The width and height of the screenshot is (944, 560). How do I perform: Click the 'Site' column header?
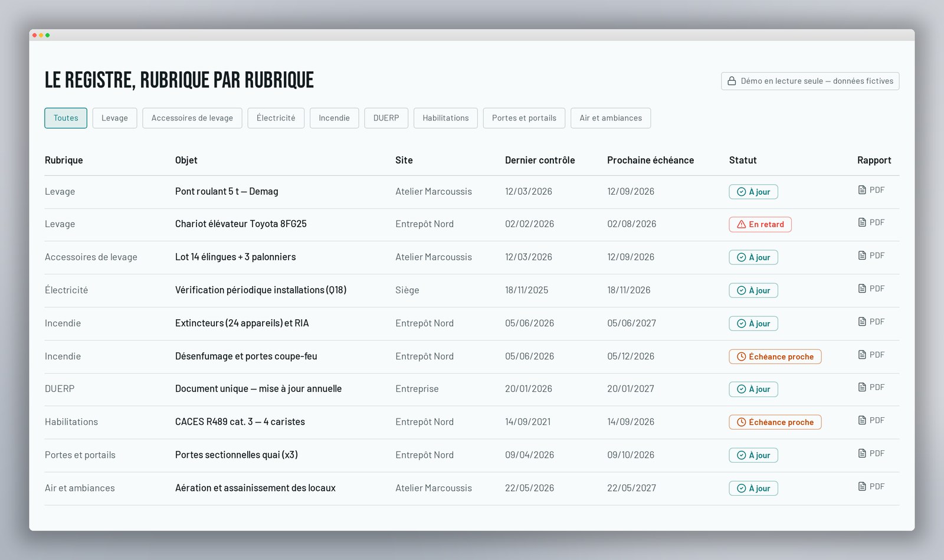(404, 160)
